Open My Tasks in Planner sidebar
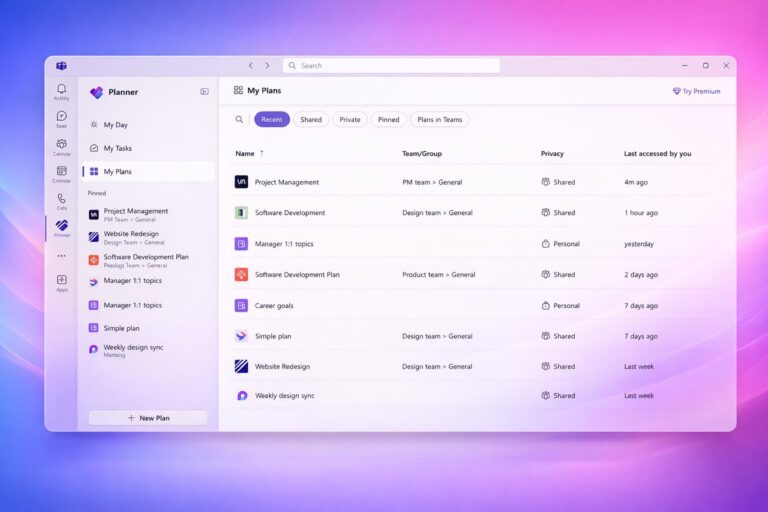This screenshot has height=512, width=768. (x=148, y=148)
